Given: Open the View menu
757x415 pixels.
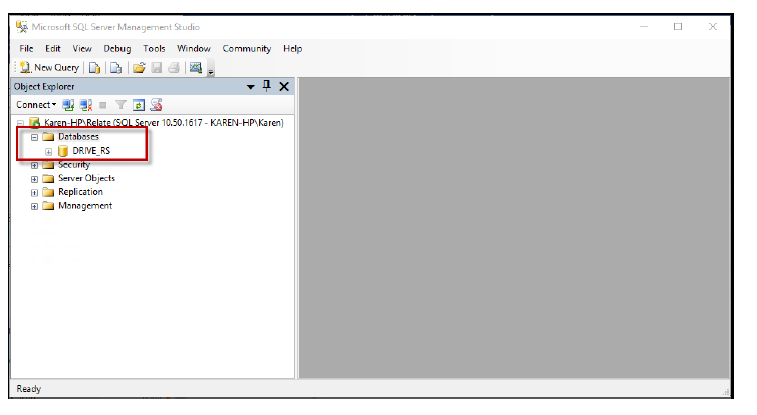Looking at the screenshot, I should 82,48.
